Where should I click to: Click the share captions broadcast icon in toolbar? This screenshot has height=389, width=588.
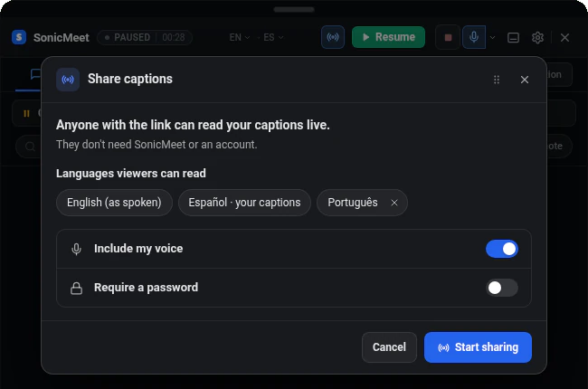333,37
